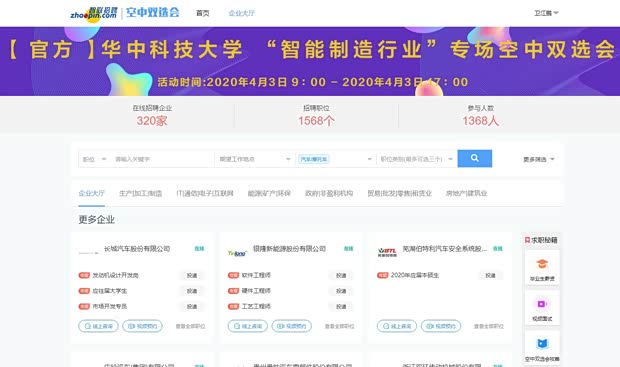Switch to the 生产|加工|制造 tab
This screenshot has width=620, height=367.
click(x=140, y=193)
